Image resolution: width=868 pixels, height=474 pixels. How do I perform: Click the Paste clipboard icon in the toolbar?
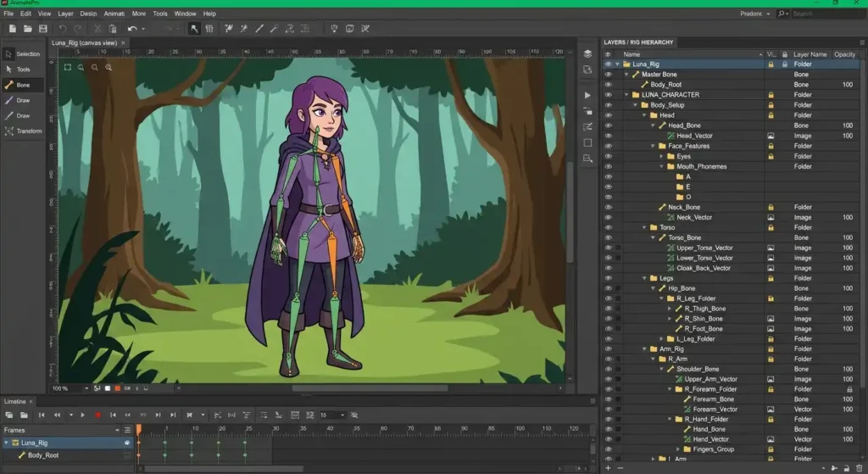(x=113, y=29)
